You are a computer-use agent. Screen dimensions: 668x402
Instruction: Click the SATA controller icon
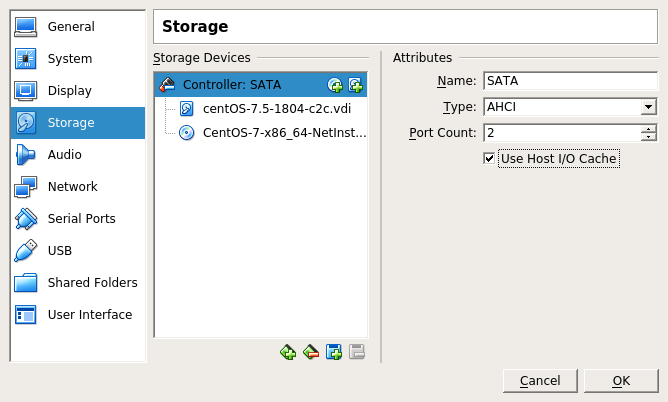click(x=167, y=85)
